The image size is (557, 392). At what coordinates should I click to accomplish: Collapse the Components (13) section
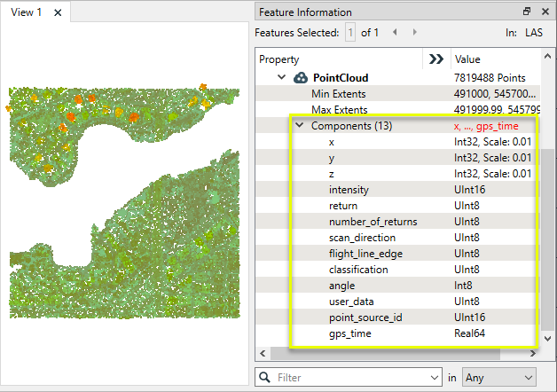pyautogui.click(x=299, y=126)
